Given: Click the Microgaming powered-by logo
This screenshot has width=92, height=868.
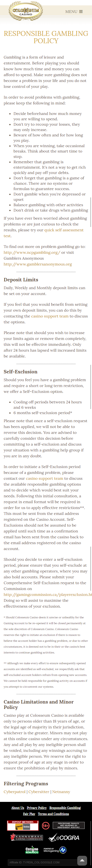Looking at the screenshot, I should coord(55,850).
